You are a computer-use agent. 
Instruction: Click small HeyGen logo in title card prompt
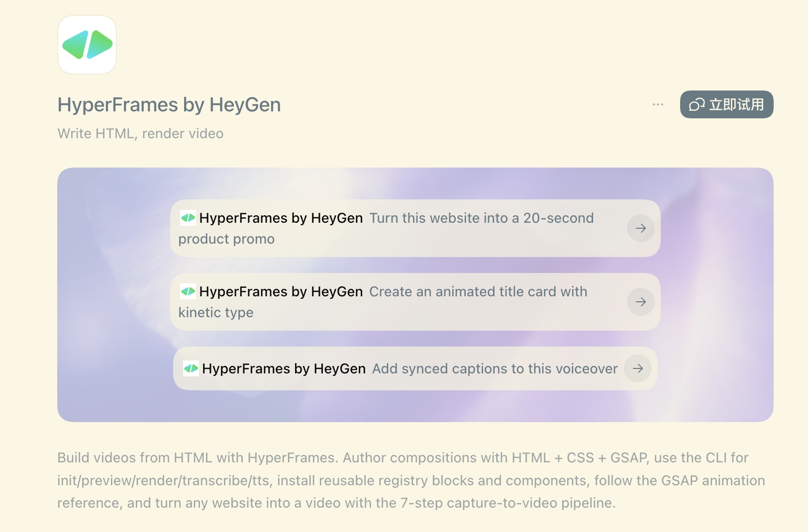pos(188,291)
